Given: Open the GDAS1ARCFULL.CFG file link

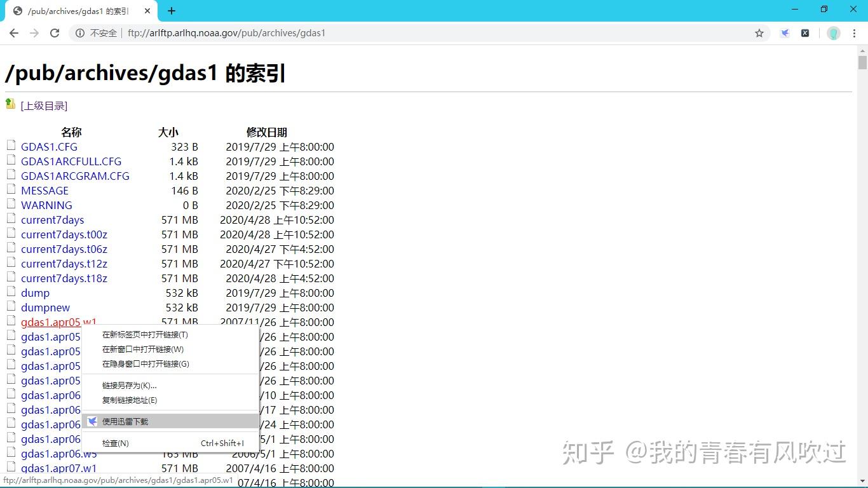Looking at the screenshot, I should pyautogui.click(x=71, y=161).
